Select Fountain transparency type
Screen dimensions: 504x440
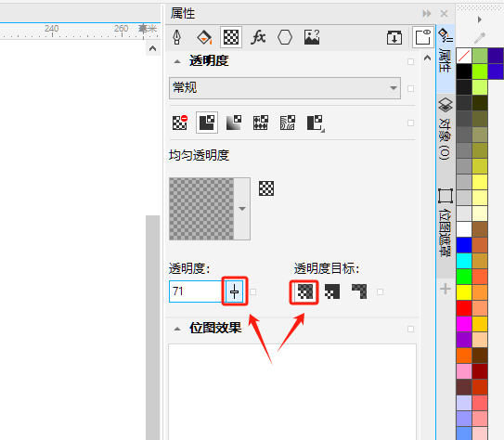(x=234, y=123)
